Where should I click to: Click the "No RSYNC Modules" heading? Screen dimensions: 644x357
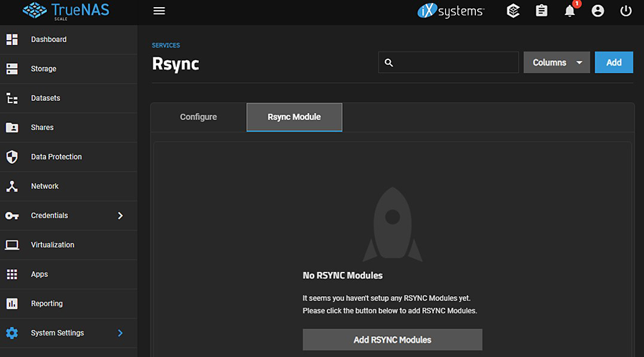(343, 275)
